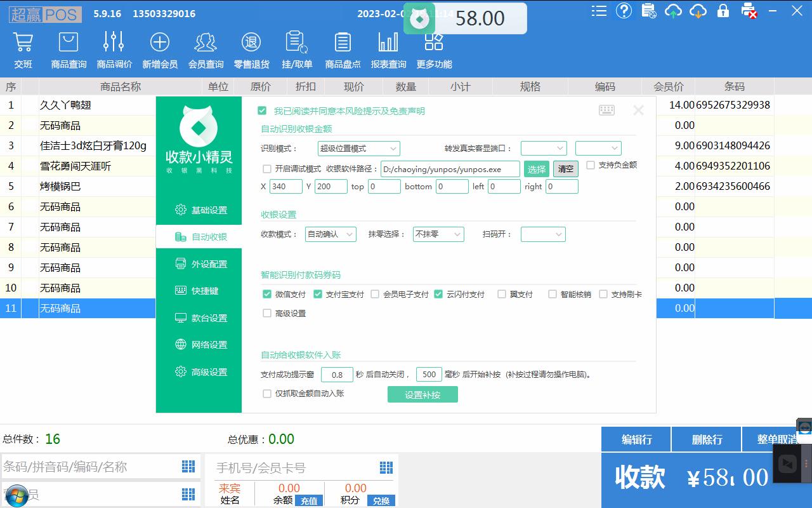This screenshot has height=508, width=812.
Task: Open the 扫码开 dropdown
Action: click(543, 234)
